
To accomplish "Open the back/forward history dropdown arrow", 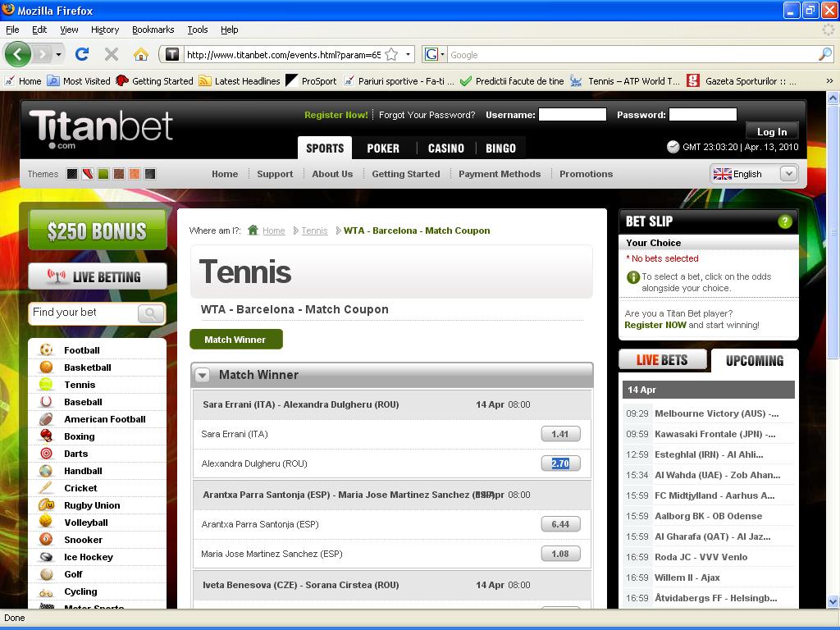I will pos(58,54).
